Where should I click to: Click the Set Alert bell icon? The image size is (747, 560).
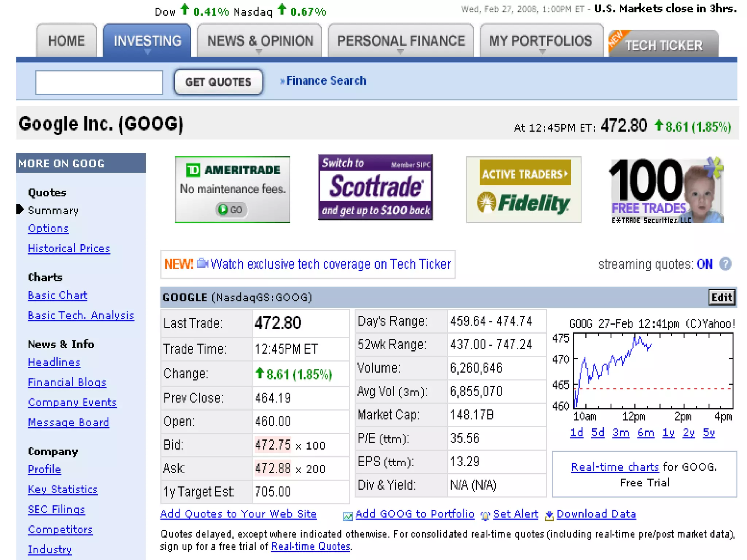tap(485, 516)
